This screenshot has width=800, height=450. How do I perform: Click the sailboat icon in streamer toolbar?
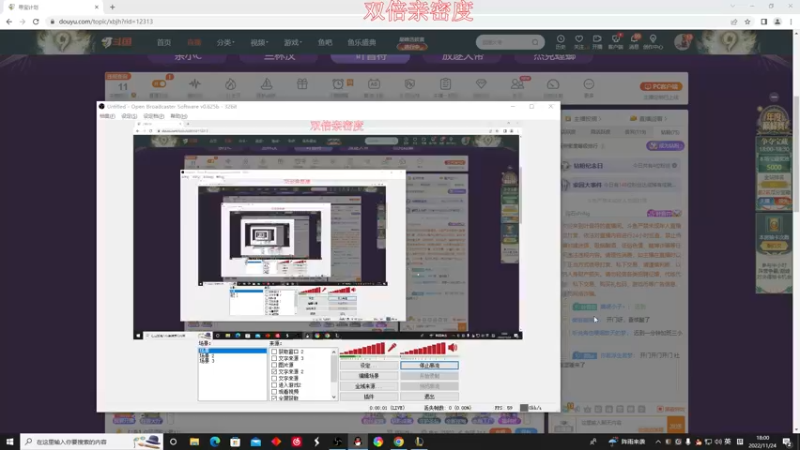pos(266,84)
